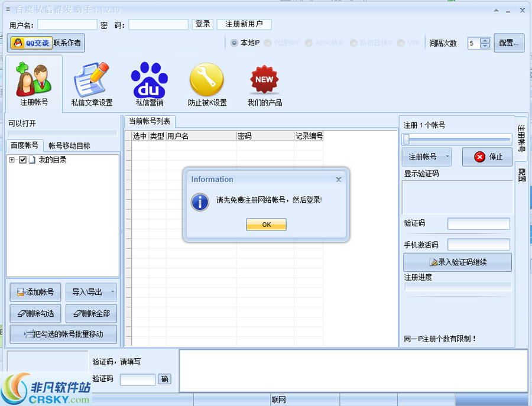Click the bottom 验证码 input field
532x406 pixels.
pos(138,379)
